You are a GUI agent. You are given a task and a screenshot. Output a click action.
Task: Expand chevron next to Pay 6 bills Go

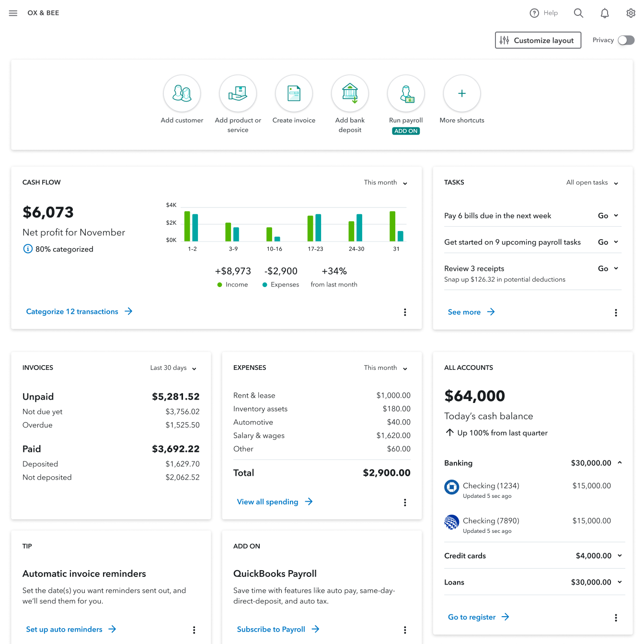(616, 216)
